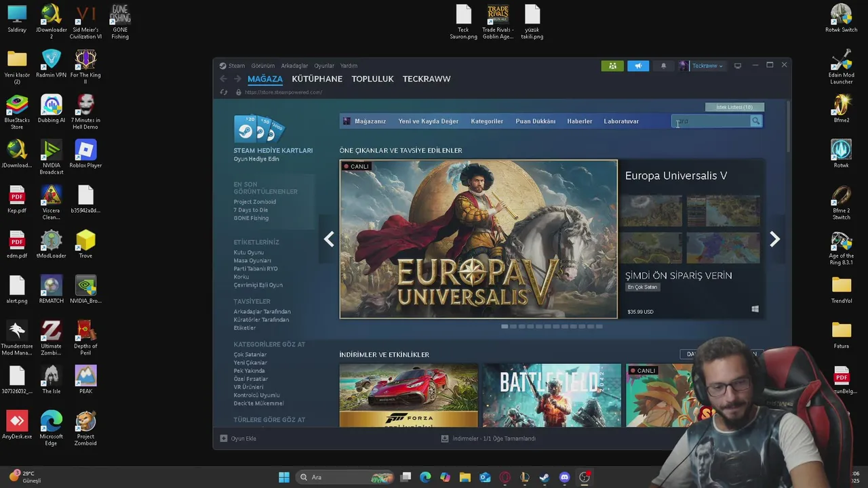Open League of Legends taskbar icon
The height and width of the screenshot is (488, 868).
tap(524, 477)
